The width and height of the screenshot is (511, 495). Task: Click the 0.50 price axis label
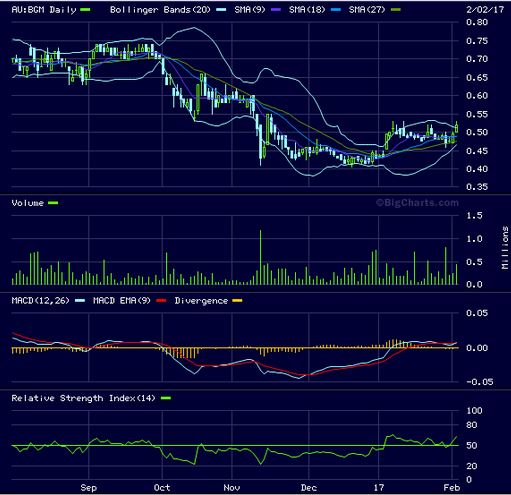(477, 132)
